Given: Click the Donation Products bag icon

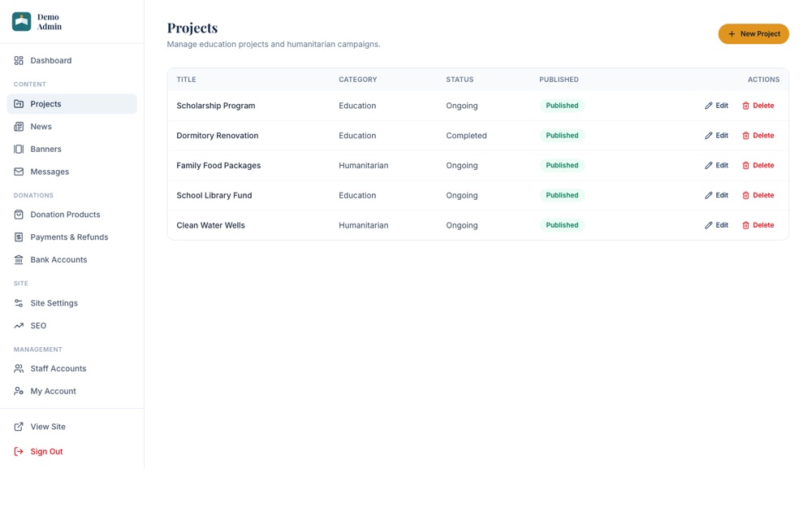Looking at the screenshot, I should point(19,215).
